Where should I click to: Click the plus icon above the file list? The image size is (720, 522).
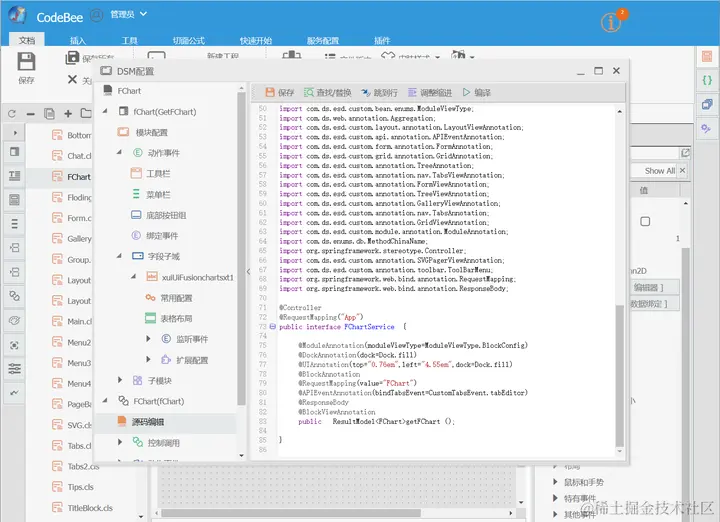pyautogui.click(x=68, y=113)
